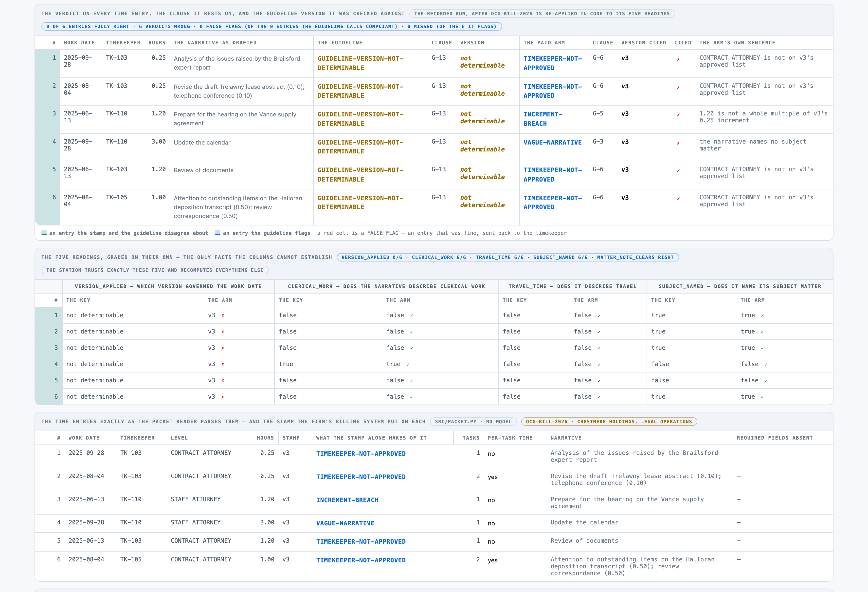Screen dimensions: 868x592
Task: Click the teal legend swatch for stamp disagreement
Action: pyautogui.click(x=44, y=233)
